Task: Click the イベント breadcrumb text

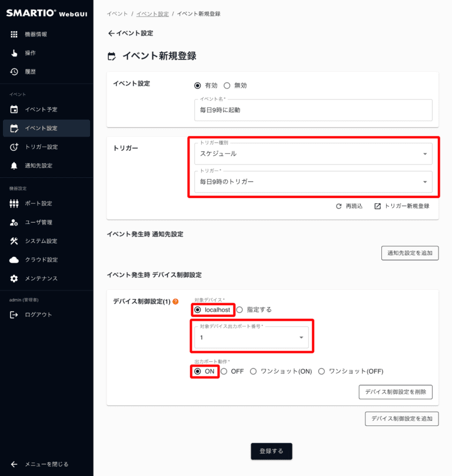Action: pyautogui.click(x=117, y=14)
